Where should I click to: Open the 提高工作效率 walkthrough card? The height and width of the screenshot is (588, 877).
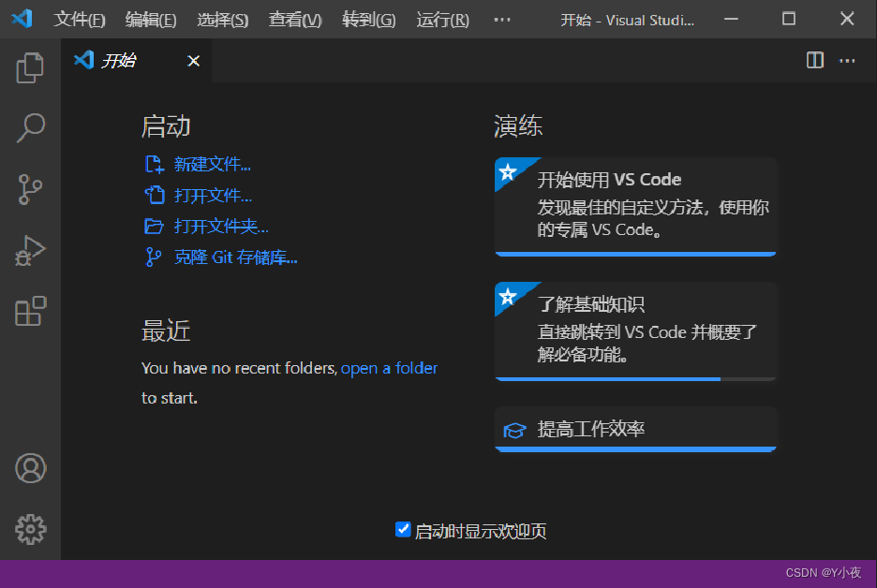(635, 429)
